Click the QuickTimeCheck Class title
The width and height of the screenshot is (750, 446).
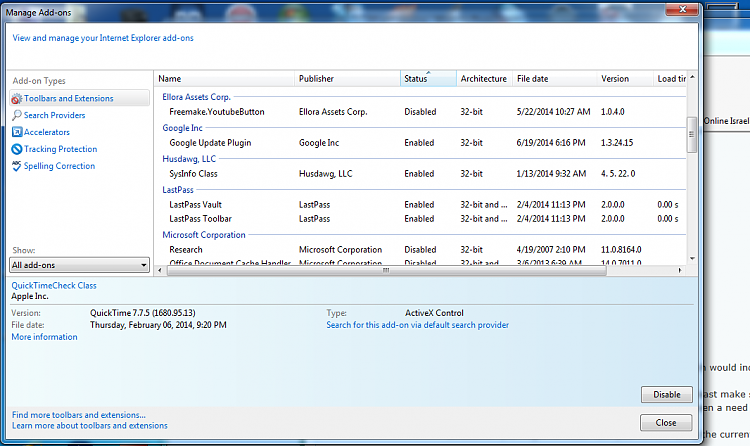click(x=54, y=286)
